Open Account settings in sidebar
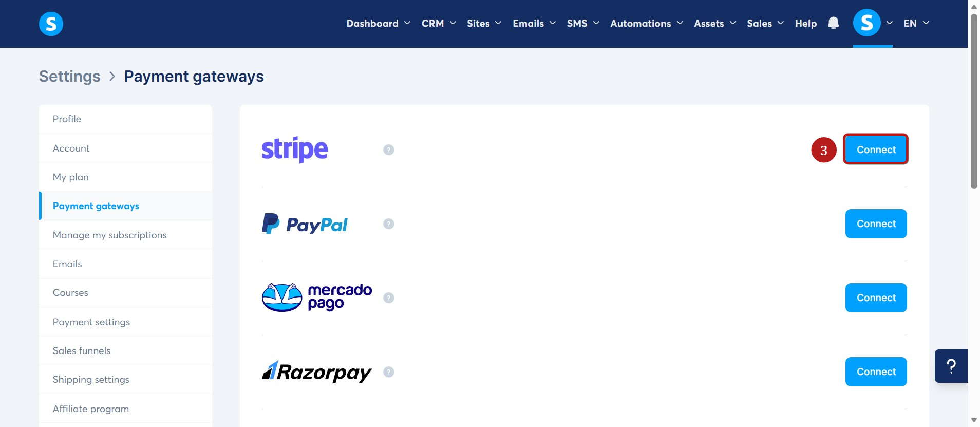This screenshot has height=427, width=980. [x=125, y=148]
